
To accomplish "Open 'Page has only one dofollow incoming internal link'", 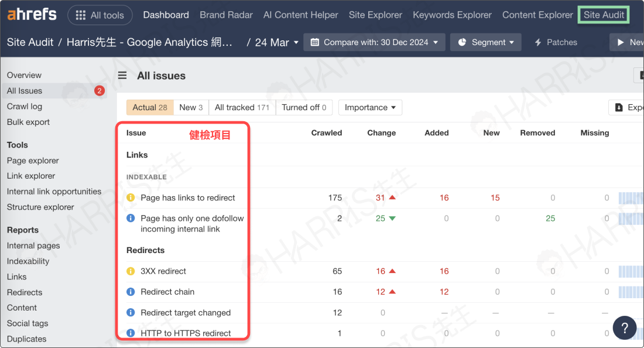I will [x=192, y=224].
